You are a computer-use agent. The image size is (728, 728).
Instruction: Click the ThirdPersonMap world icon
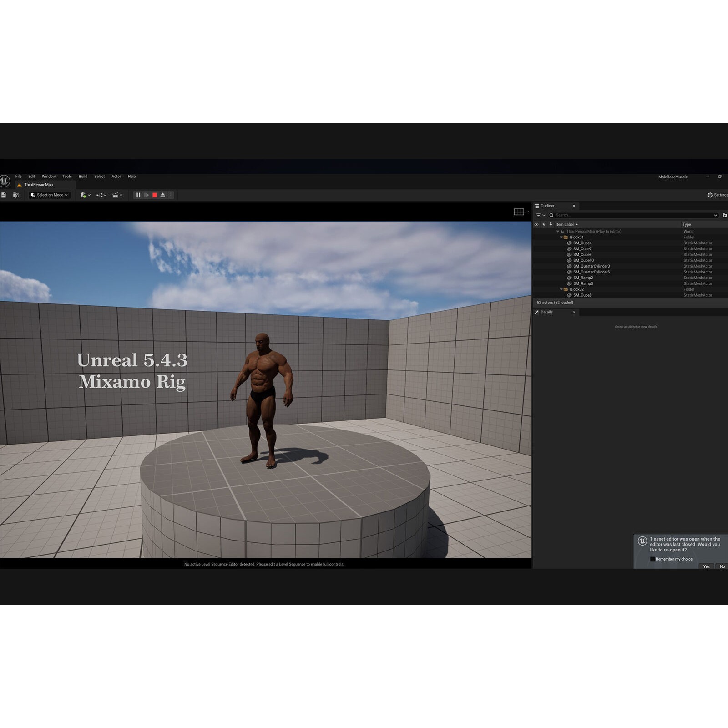click(563, 232)
